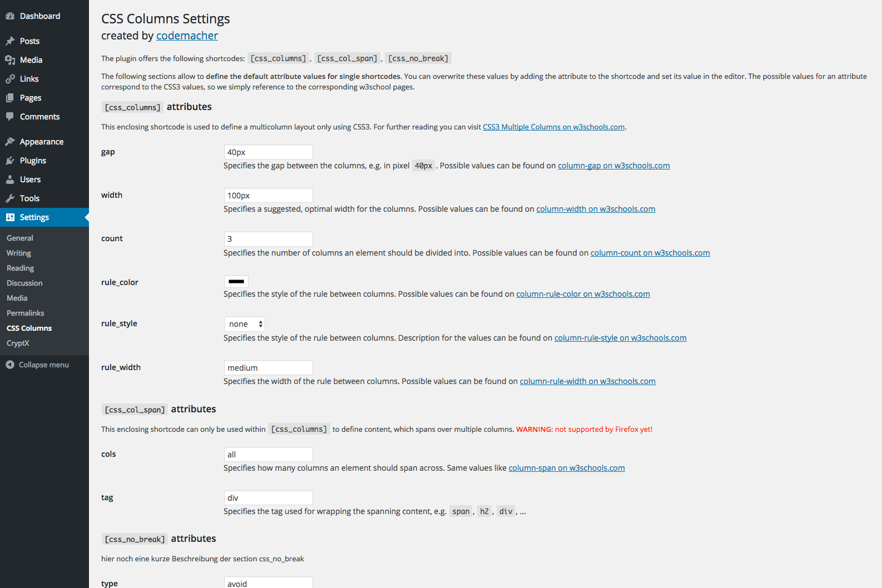Click the Links chain icon

10,79
